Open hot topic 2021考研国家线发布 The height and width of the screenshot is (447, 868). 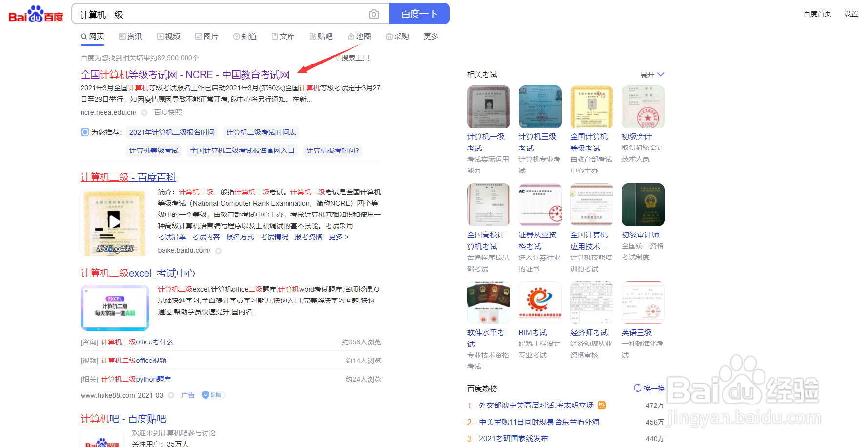[514, 439]
